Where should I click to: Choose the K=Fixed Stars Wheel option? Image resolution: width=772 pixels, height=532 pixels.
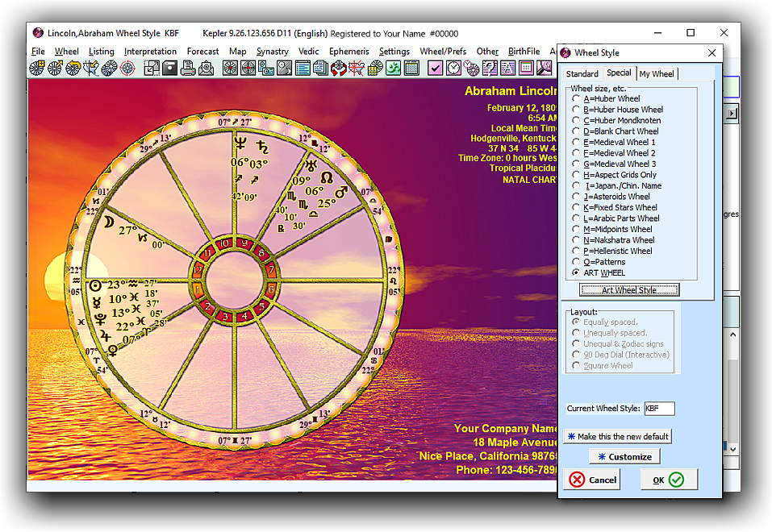(x=576, y=208)
